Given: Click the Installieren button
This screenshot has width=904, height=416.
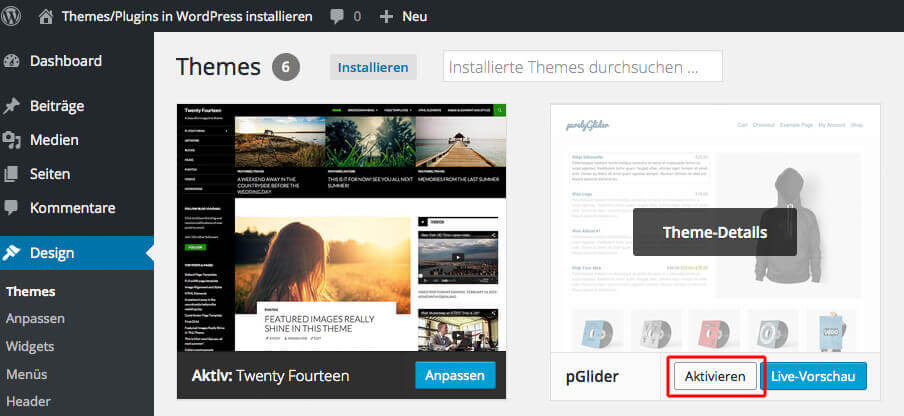Looking at the screenshot, I should (373, 67).
